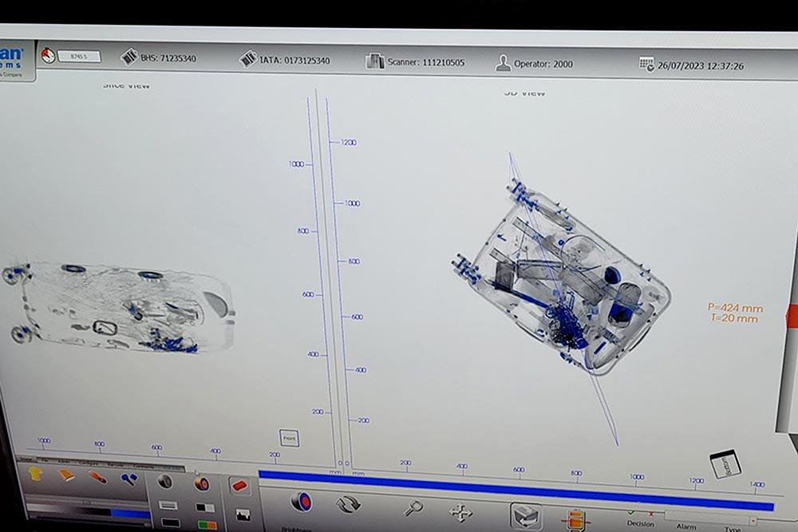Click the Operator person icon

coord(503,64)
